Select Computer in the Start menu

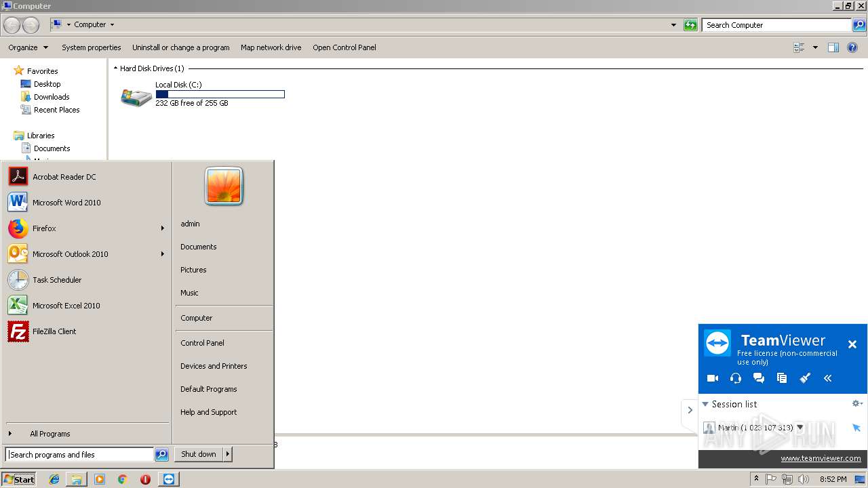coord(197,318)
